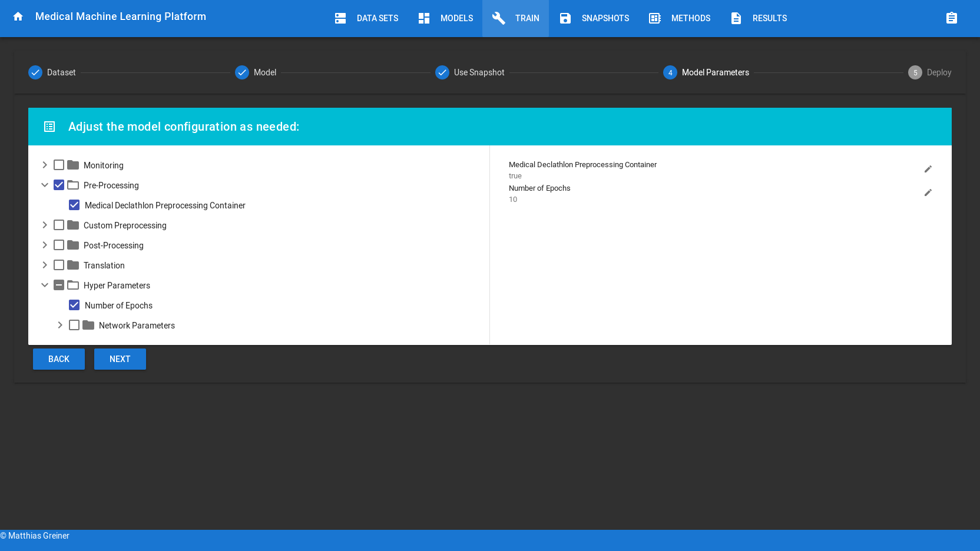Check the Monitoring checkbox

[x=59, y=165]
